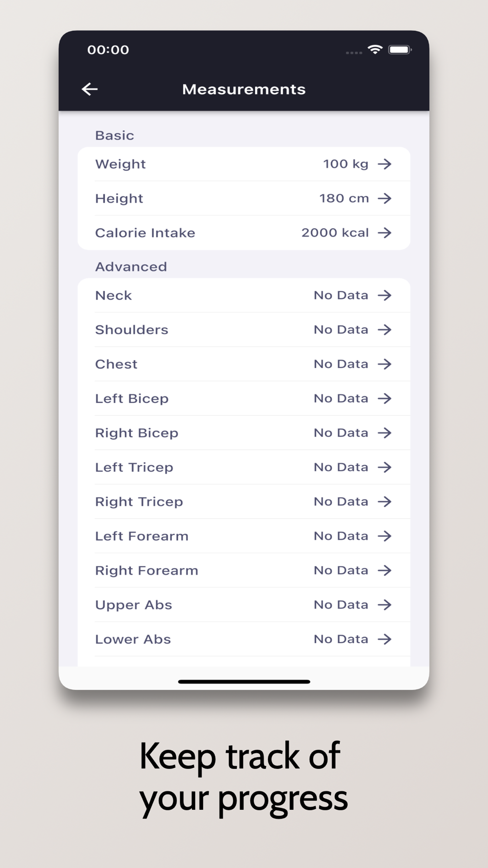Image resolution: width=488 pixels, height=868 pixels.
Task: Select the Right Forearm row
Action: point(243,570)
